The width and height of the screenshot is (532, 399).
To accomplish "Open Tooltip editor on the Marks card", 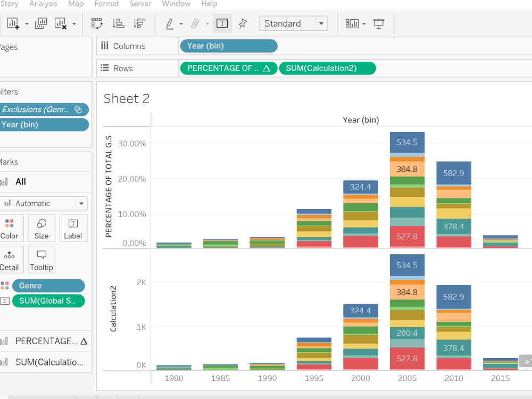I will [41, 259].
